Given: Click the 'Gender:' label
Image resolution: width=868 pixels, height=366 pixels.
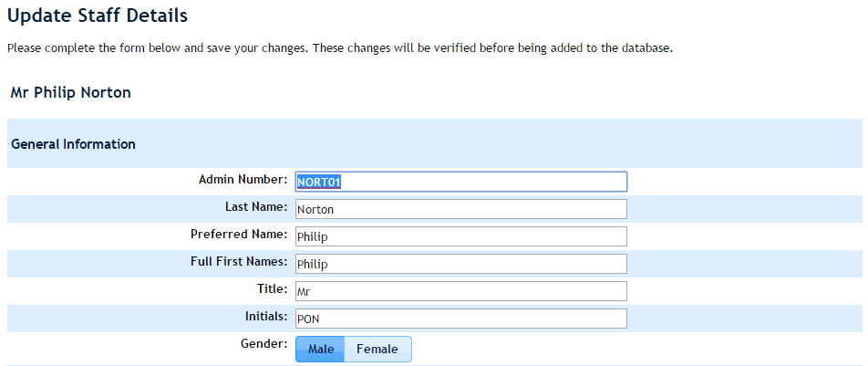Looking at the screenshot, I should tap(264, 344).
